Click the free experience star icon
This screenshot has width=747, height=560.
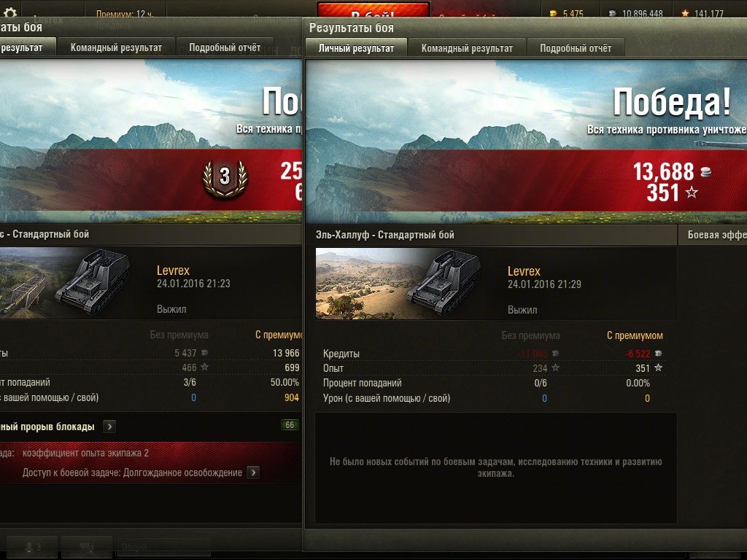point(685,14)
